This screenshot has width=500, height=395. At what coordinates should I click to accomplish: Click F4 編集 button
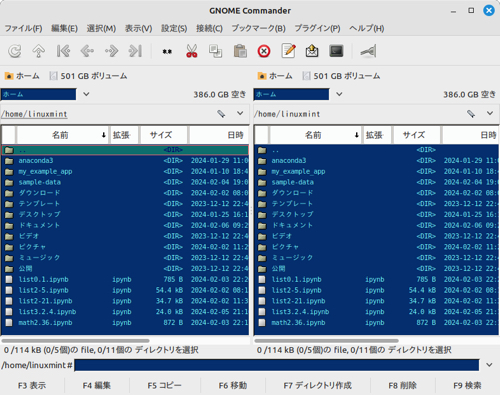97,386
